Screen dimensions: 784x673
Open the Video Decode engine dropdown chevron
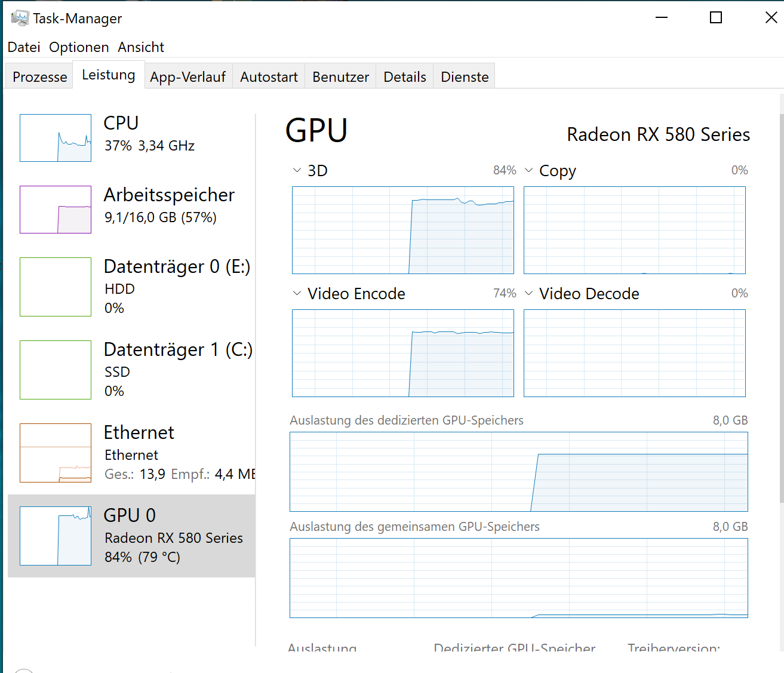pos(529,294)
